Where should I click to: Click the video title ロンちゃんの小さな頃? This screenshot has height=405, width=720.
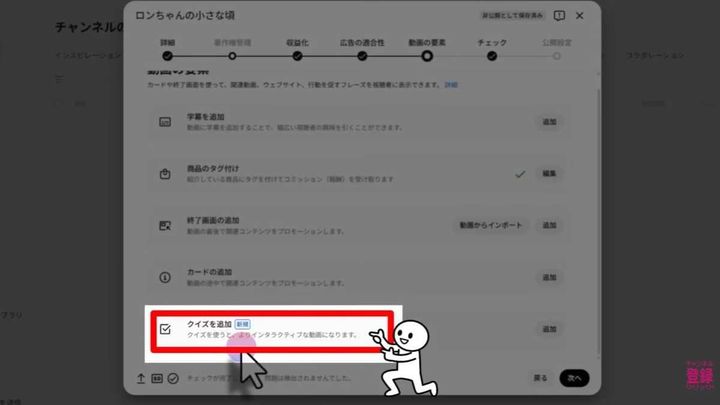[185, 16]
